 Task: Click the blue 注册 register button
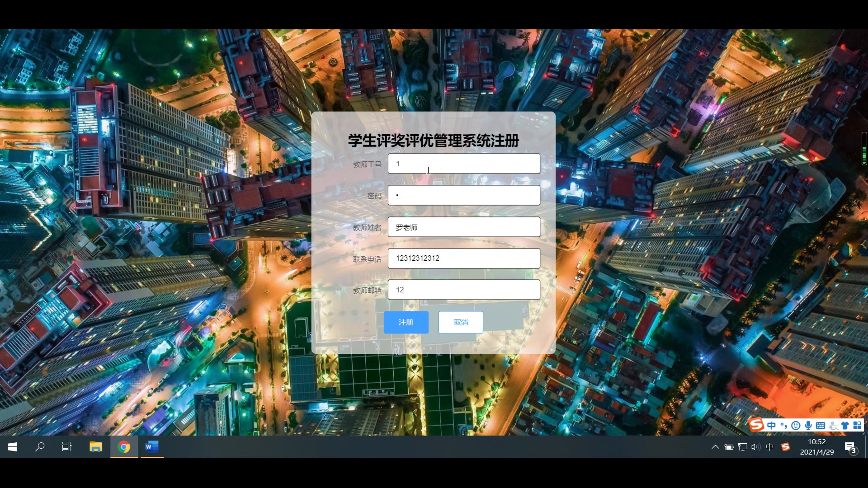pyautogui.click(x=406, y=322)
